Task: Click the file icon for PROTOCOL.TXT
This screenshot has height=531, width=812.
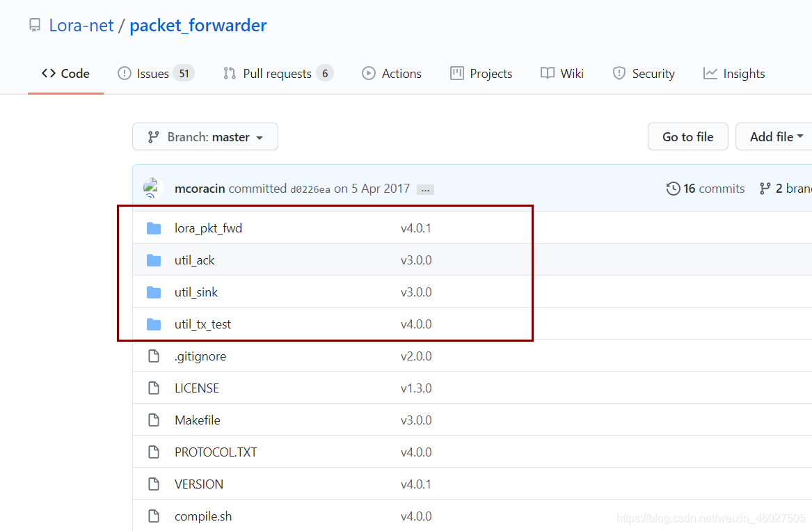Action: click(x=154, y=452)
